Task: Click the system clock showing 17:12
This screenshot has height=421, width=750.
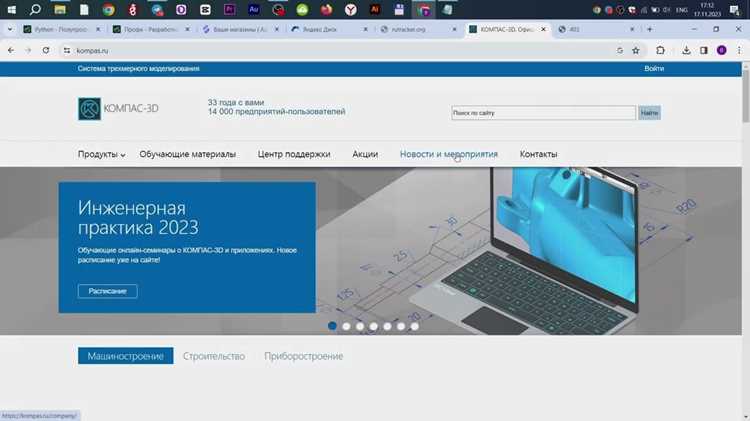Action: [707, 10]
